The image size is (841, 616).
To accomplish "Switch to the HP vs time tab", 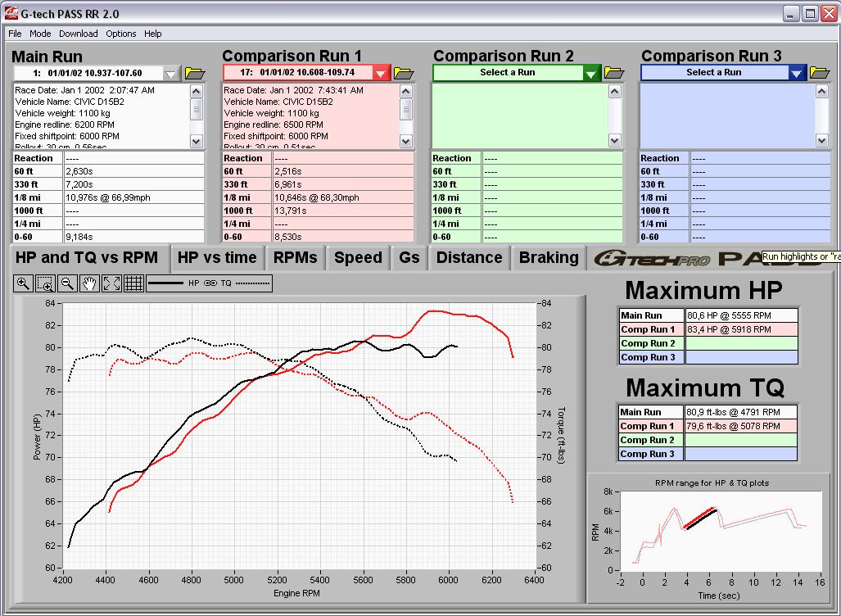I will point(217,258).
